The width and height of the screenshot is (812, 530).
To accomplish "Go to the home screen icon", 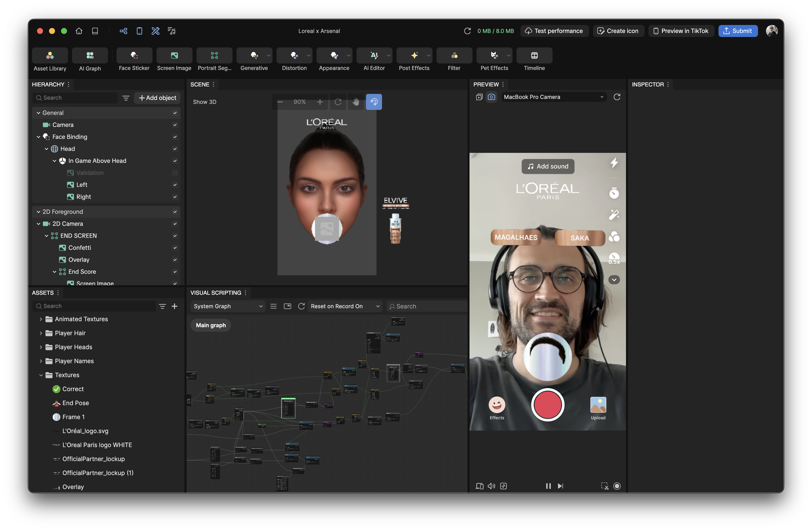I will pyautogui.click(x=79, y=31).
